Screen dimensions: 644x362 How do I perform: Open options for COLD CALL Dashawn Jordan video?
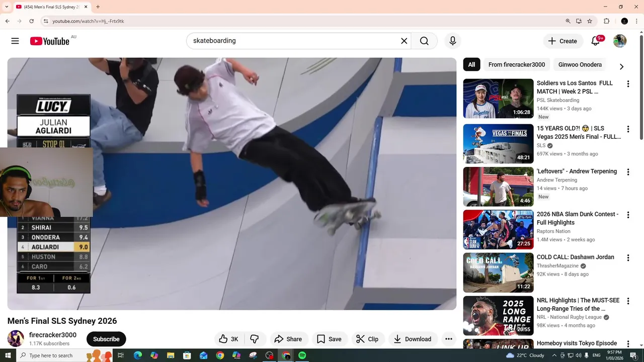(x=628, y=258)
